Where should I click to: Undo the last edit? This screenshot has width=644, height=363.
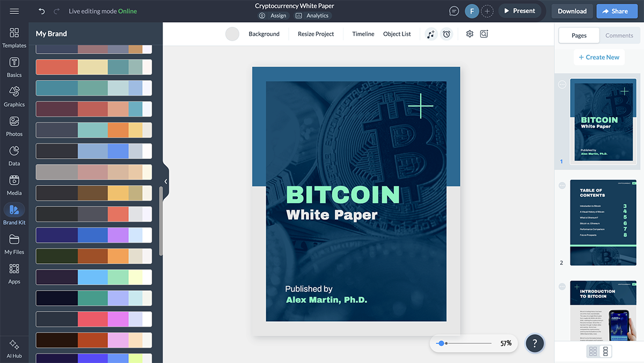[x=42, y=11]
